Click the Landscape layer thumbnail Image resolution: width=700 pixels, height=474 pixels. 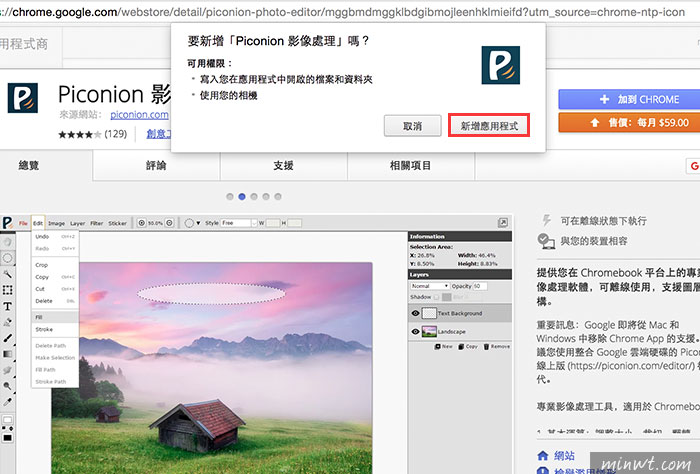[x=429, y=332]
